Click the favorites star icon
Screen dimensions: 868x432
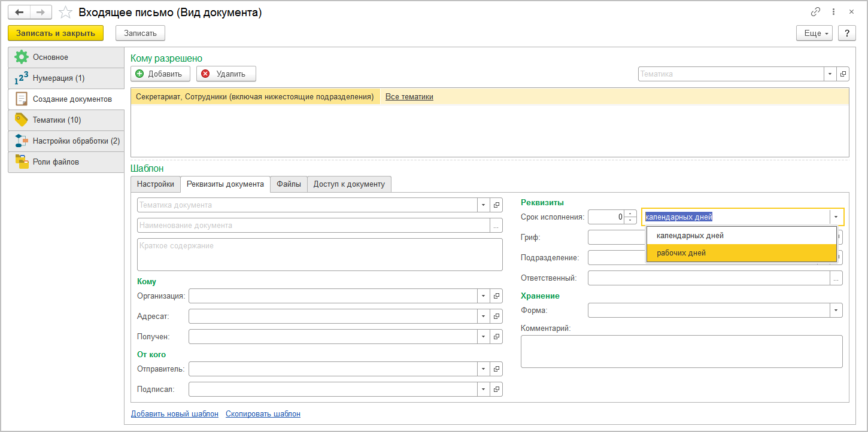[x=66, y=12]
